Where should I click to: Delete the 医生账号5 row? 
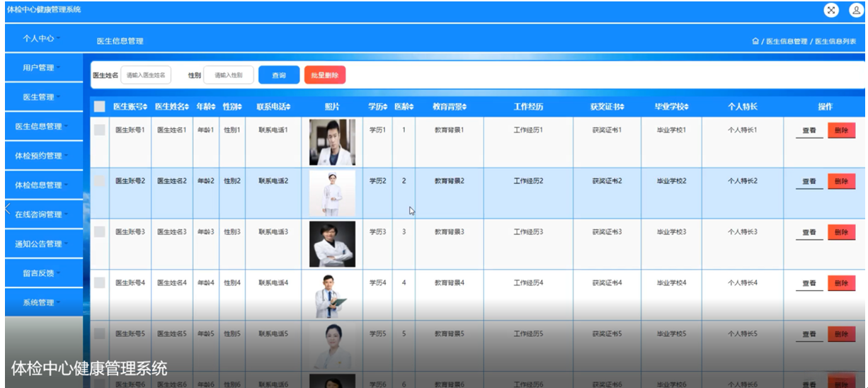click(x=841, y=333)
